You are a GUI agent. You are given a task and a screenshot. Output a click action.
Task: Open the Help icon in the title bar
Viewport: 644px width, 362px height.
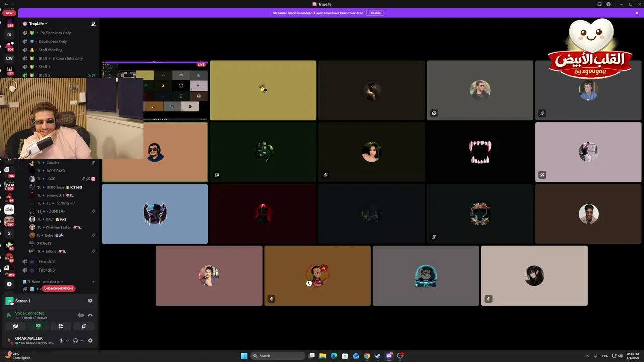coord(608,4)
